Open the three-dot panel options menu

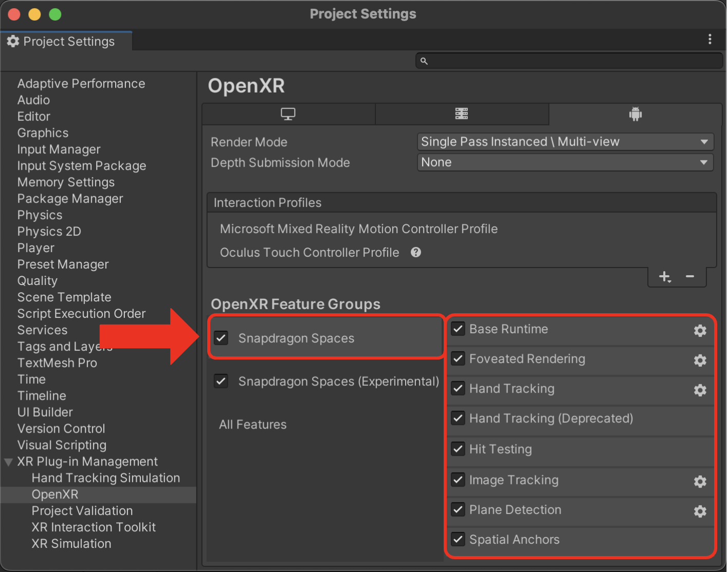[709, 39]
